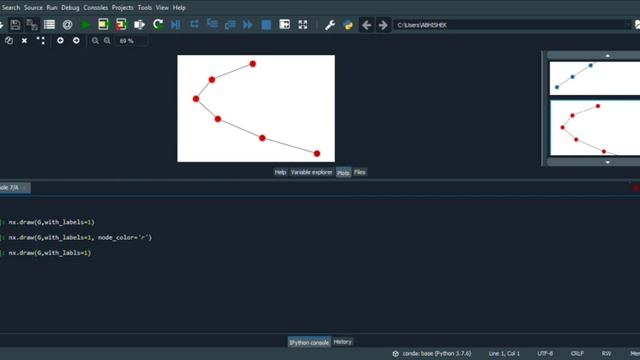Open the View menu
Viewport: 640px width, 360px height.
point(162,7)
